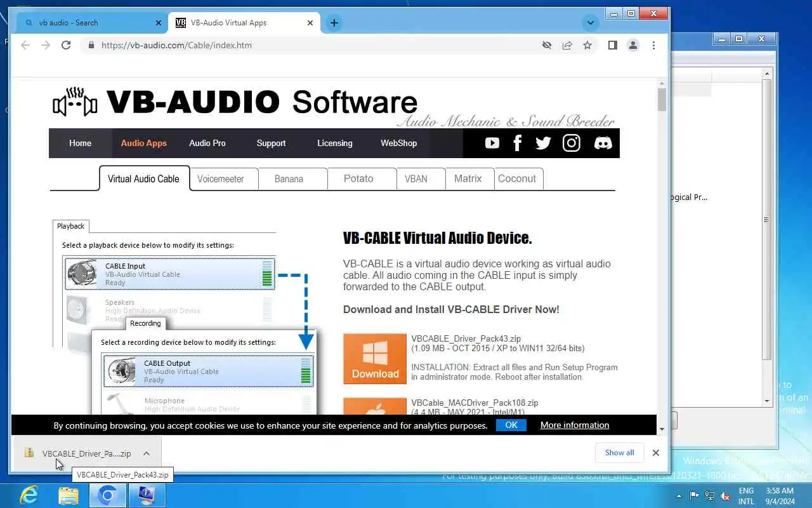This screenshot has height=508, width=812.
Task: Open the VB-Audio Discord icon
Action: [603, 143]
